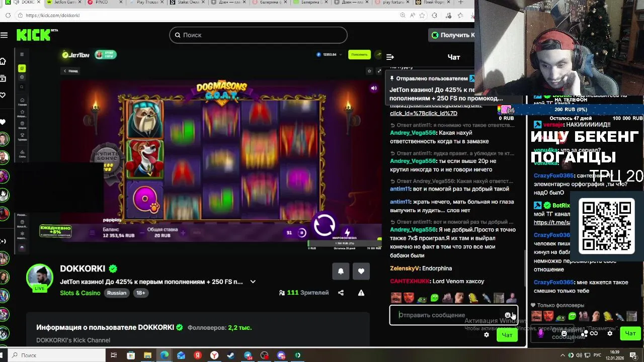The image size is (644, 362).
Task: Open Steam from the taskbar
Action: click(x=231, y=355)
